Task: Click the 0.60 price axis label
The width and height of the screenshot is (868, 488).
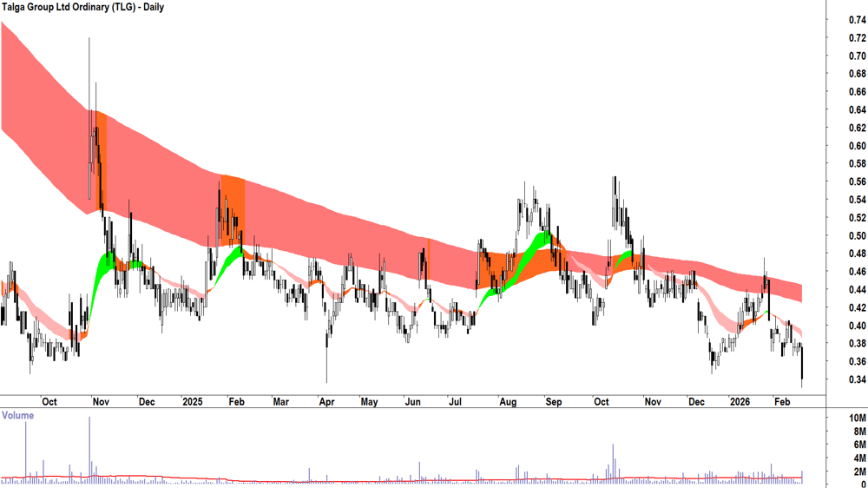Action: tap(858, 146)
